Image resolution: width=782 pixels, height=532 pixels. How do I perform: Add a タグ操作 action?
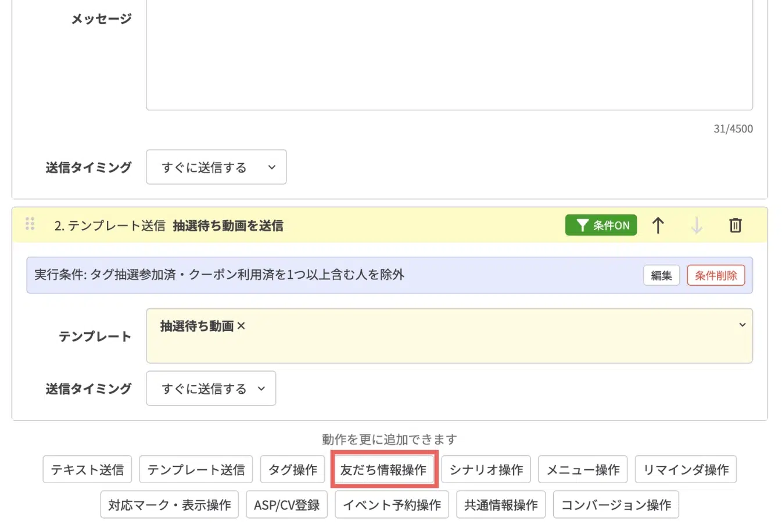292,469
